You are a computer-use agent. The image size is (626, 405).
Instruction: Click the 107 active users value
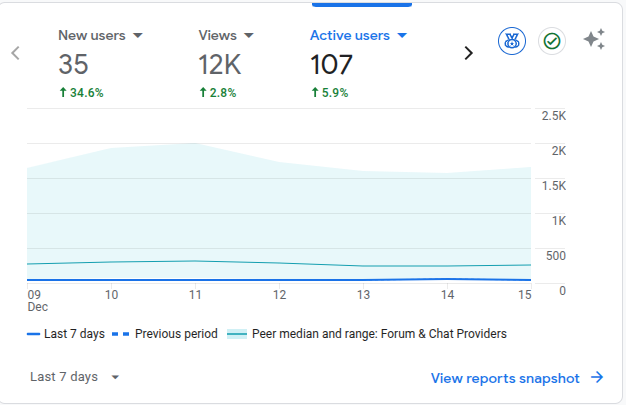click(x=331, y=66)
